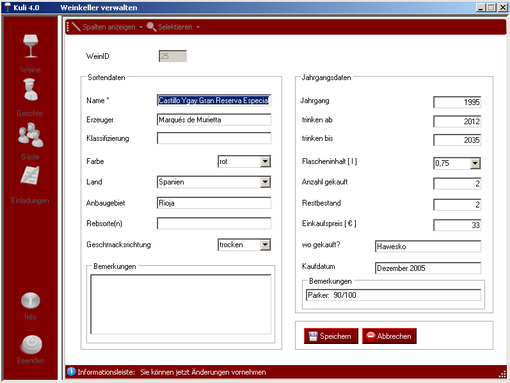Screen dimensions: 510x383
Task: Open the Farbe dropdown
Action: [265, 162]
